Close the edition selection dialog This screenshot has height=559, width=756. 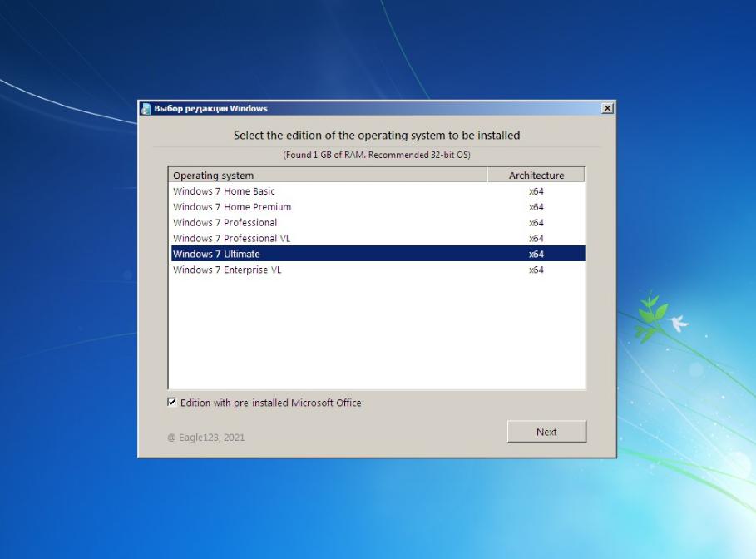point(607,108)
